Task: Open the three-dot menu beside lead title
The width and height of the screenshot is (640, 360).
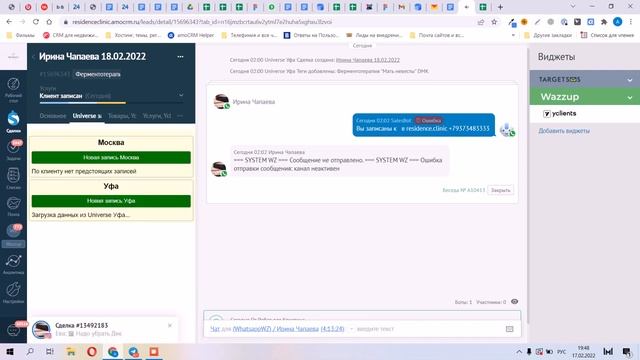Action: click(180, 57)
